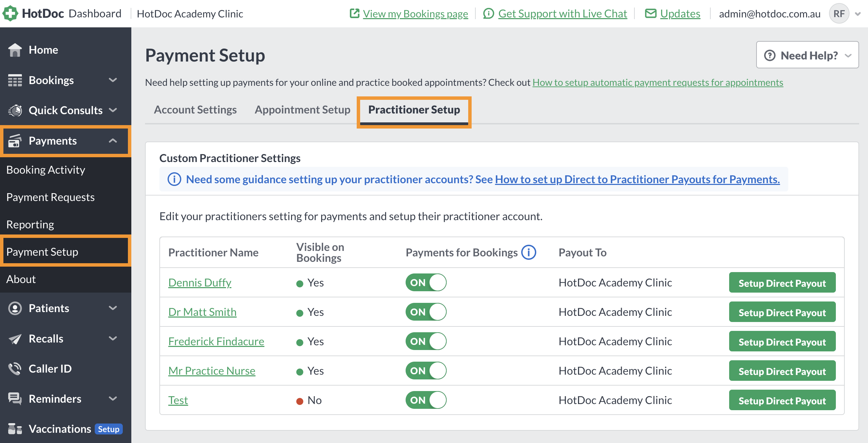Click the Visible on Bookings column header
Image resolution: width=868 pixels, height=443 pixels.
(320, 253)
